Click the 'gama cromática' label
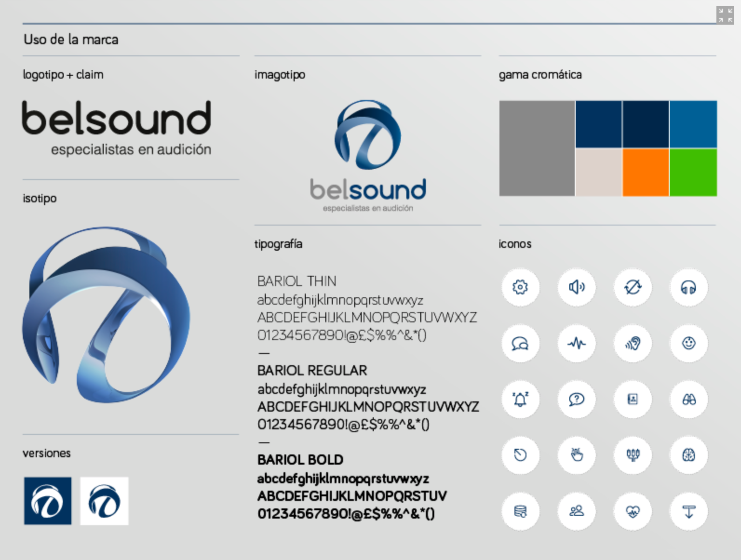 click(540, 74)
